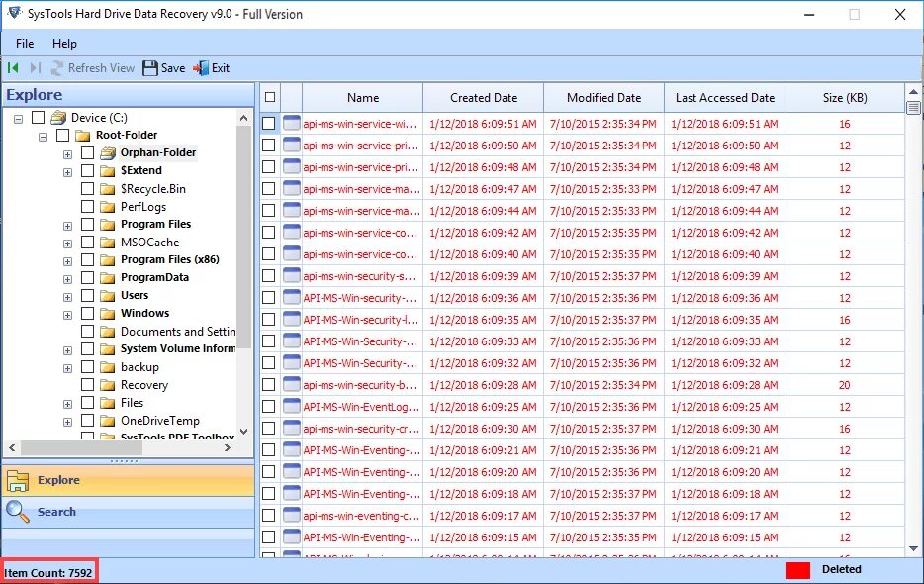Click the Search magnifying glass icon
The height and width of the screenshot is (584, 924).
(x=17, y=512)
